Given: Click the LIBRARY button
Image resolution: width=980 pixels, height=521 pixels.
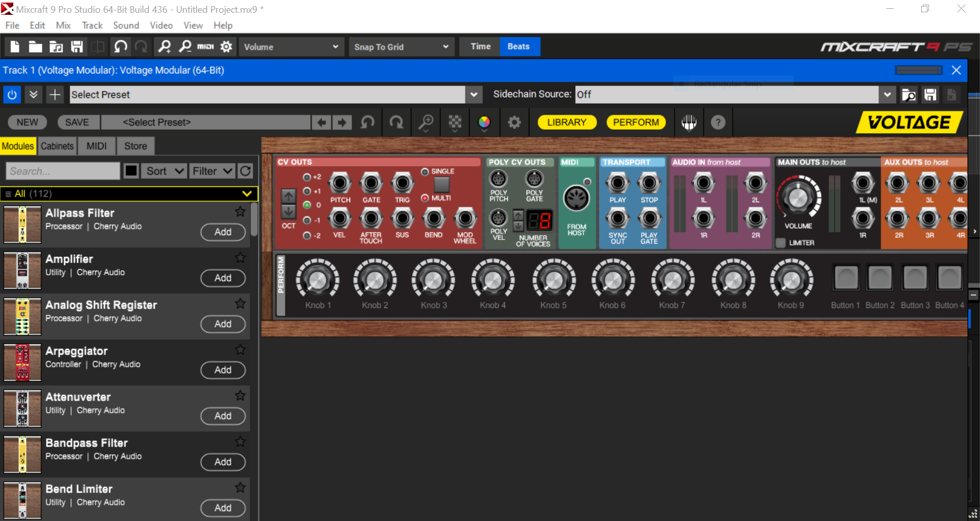Looking at the screenshot, I should pos(567,123).
